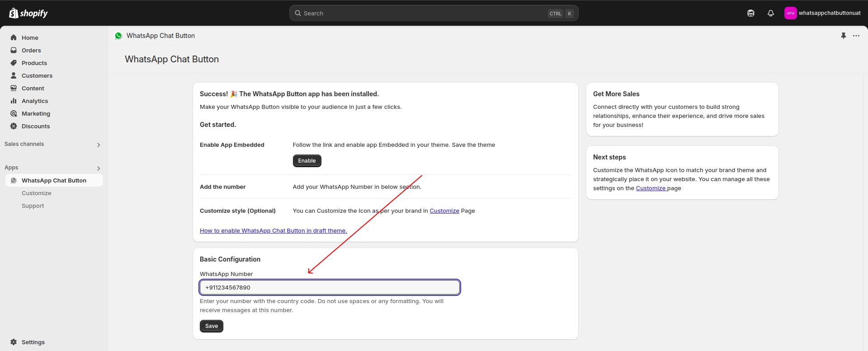Viewport: 868px width, 351px height.
Task: Click the WhatsApp icon in the sidebar
Action: 14,180
